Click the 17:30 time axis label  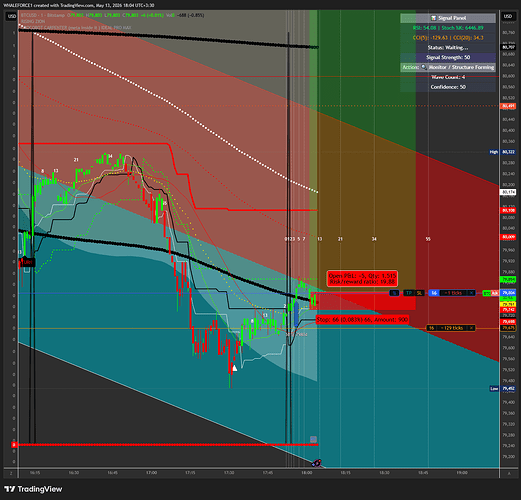point(229,473)
